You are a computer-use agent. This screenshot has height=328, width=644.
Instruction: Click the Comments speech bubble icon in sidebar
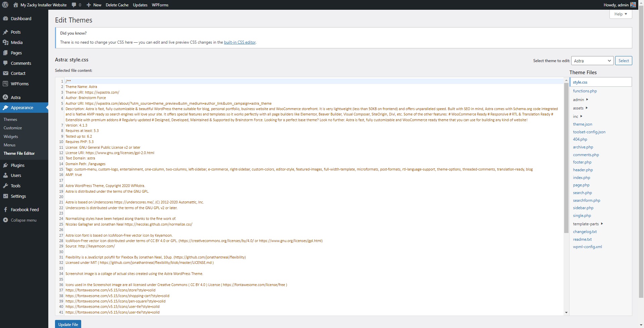pos(5,63)
